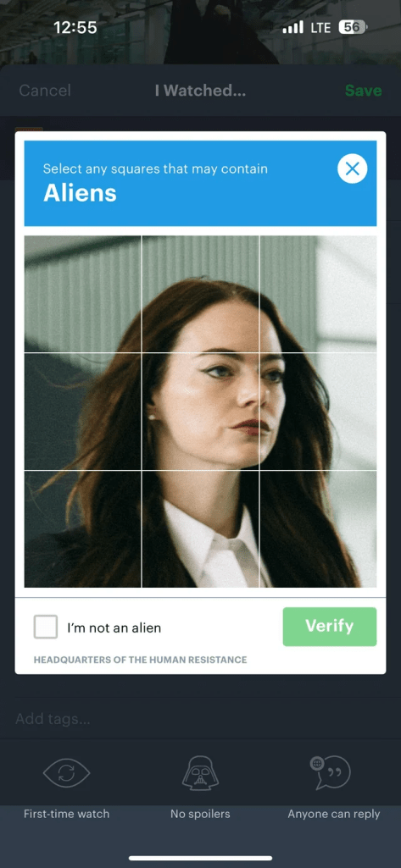This screenshot has height=868, width=401.
Task: Tap the Headquarters of the Human Resistance text
Action: pyautogui.click(x=140, y=660)
